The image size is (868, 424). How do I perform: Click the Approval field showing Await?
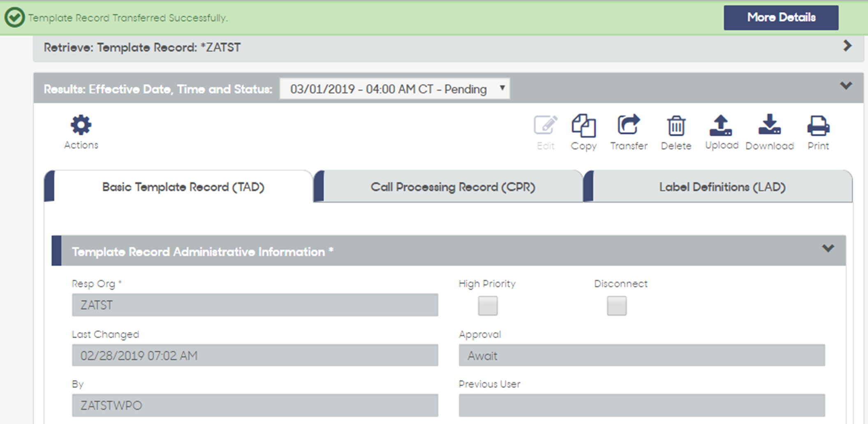click(x=642, y=355)
